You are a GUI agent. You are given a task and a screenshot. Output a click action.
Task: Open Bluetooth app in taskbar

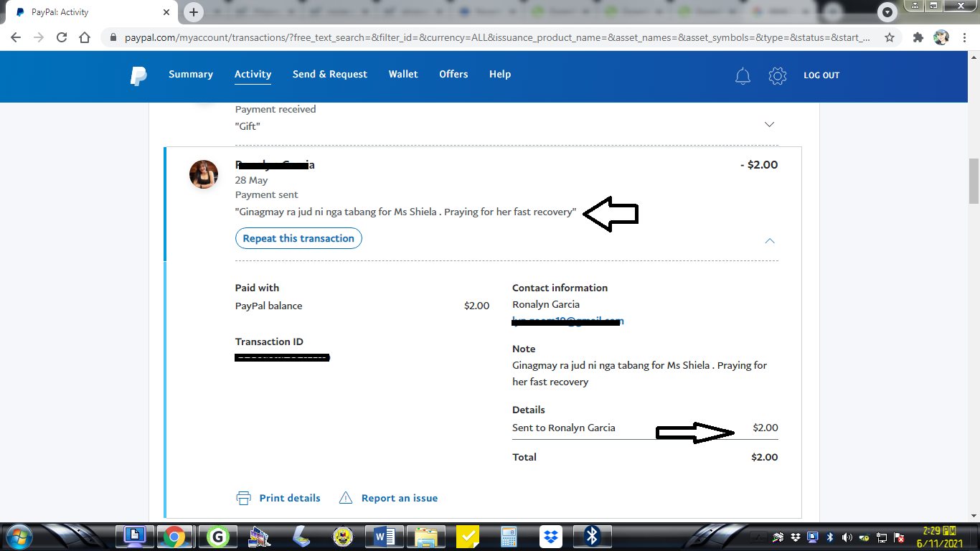pyautogui.click(x=592, y=537)
